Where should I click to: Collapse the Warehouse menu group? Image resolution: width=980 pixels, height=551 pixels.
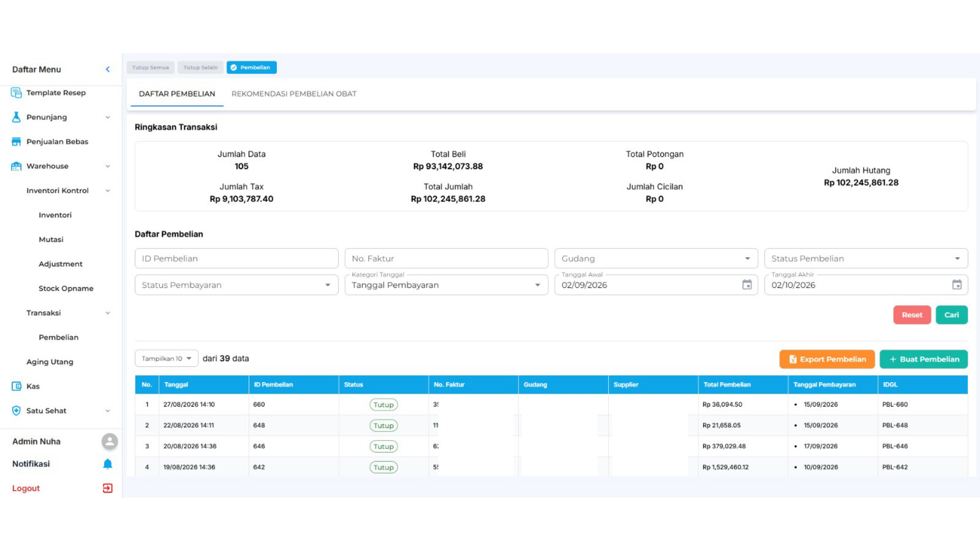click(108, 166)
